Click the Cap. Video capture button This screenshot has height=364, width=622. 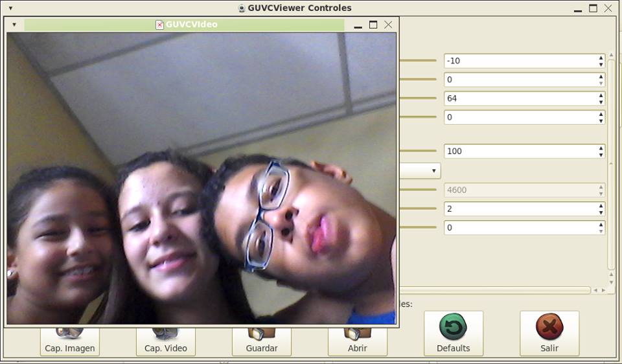tap(166, 342)
